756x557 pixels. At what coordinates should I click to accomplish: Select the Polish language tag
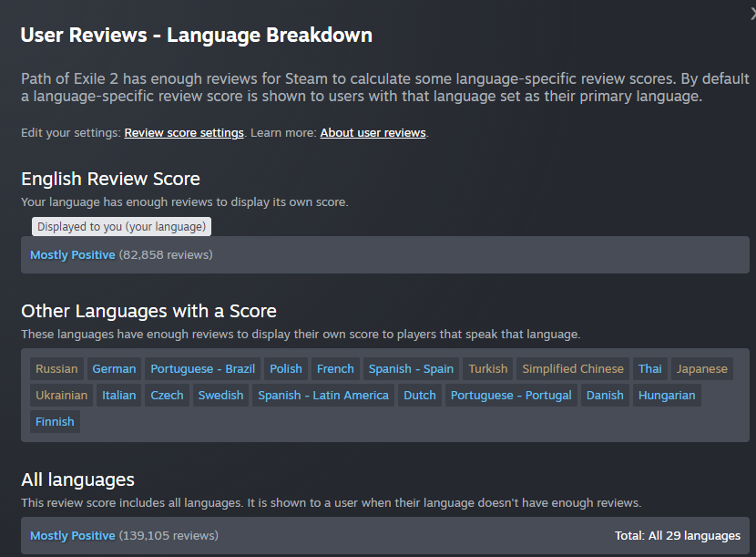click(x=286, y=369)
